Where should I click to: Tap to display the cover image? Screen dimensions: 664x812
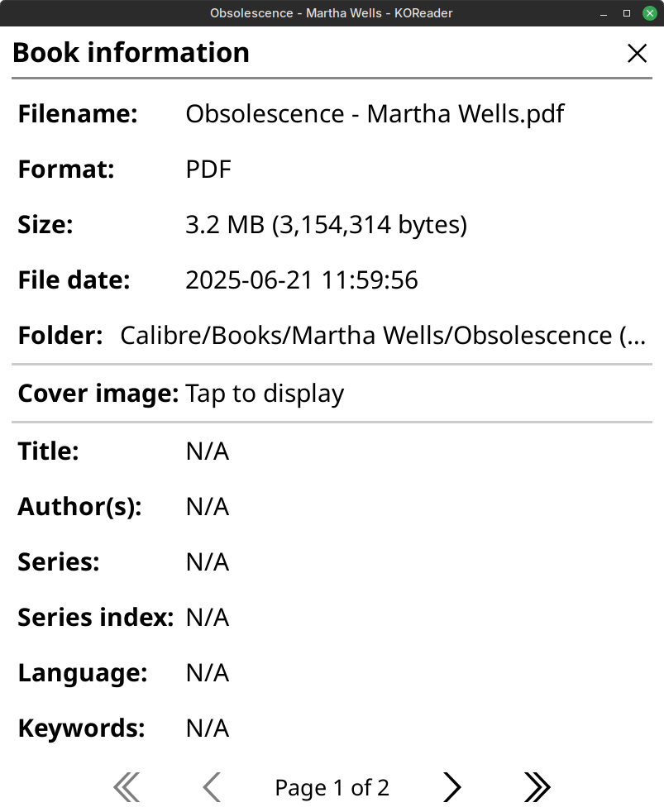(x=265, y=394)
